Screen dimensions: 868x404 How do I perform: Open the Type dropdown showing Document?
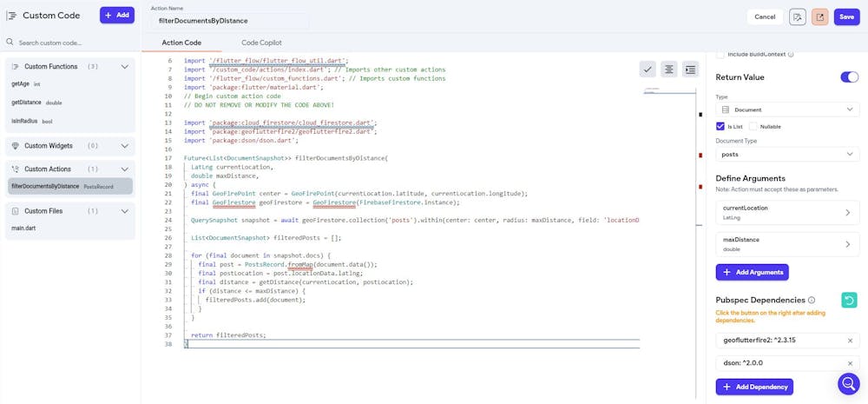(787, 109)
